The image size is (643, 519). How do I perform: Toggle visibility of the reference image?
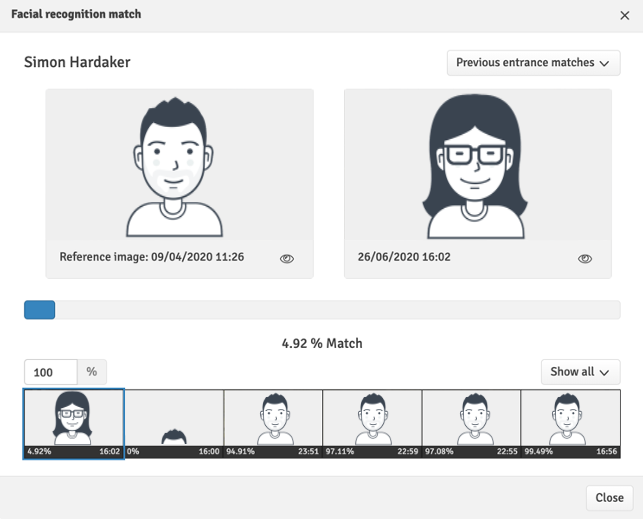[287, 259]
